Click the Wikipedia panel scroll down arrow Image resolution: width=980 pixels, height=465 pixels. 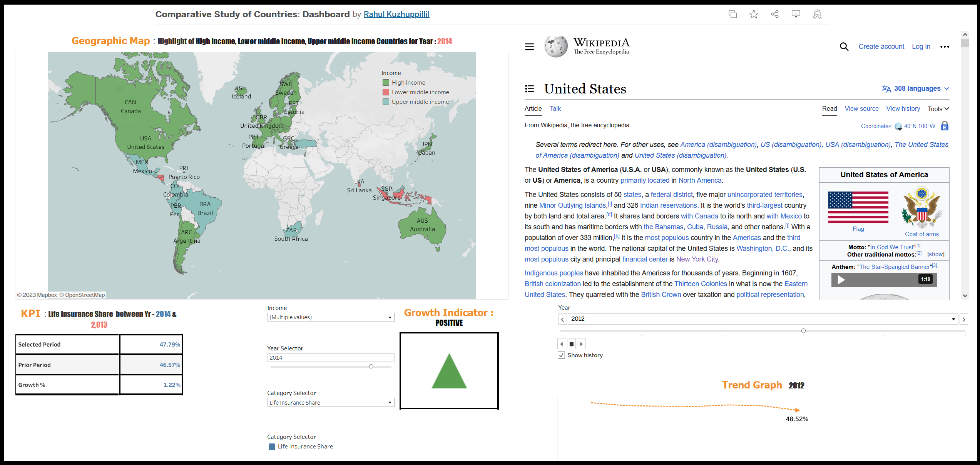coord(965,296)
